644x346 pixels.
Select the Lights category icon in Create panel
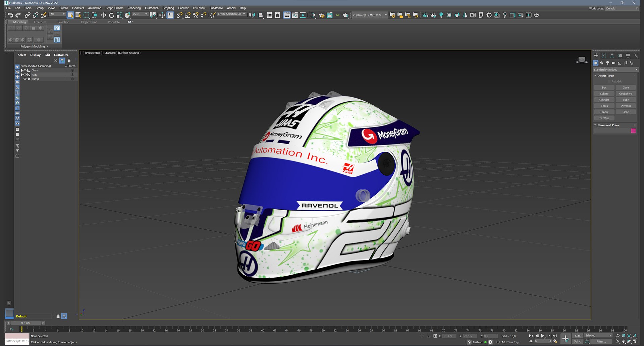click(607, 63)
